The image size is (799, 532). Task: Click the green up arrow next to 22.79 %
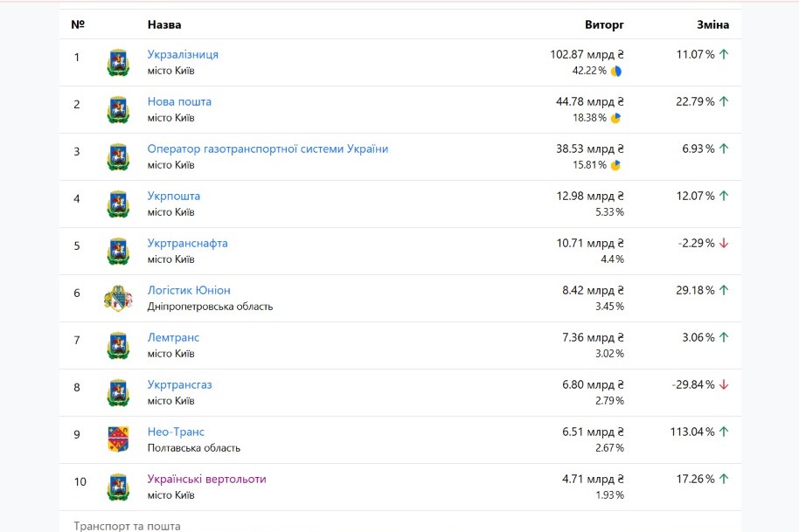tap(724, 101)
